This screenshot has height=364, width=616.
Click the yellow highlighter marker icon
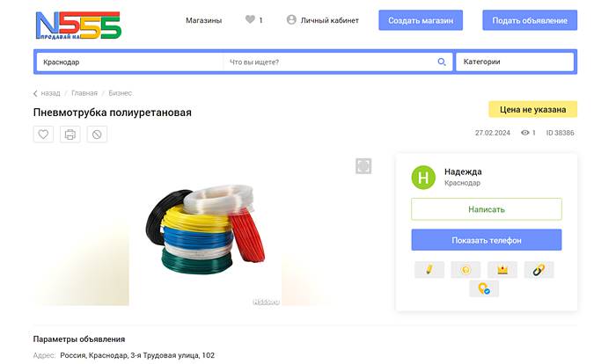(x=429, y=270)
